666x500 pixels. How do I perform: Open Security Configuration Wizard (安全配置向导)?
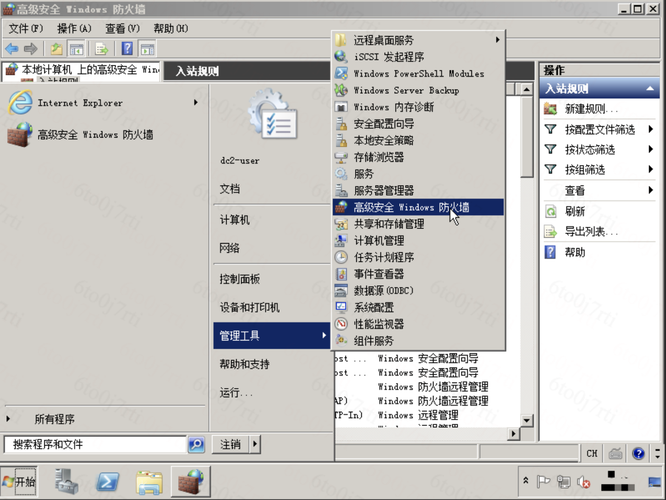[x=418, y=124]
